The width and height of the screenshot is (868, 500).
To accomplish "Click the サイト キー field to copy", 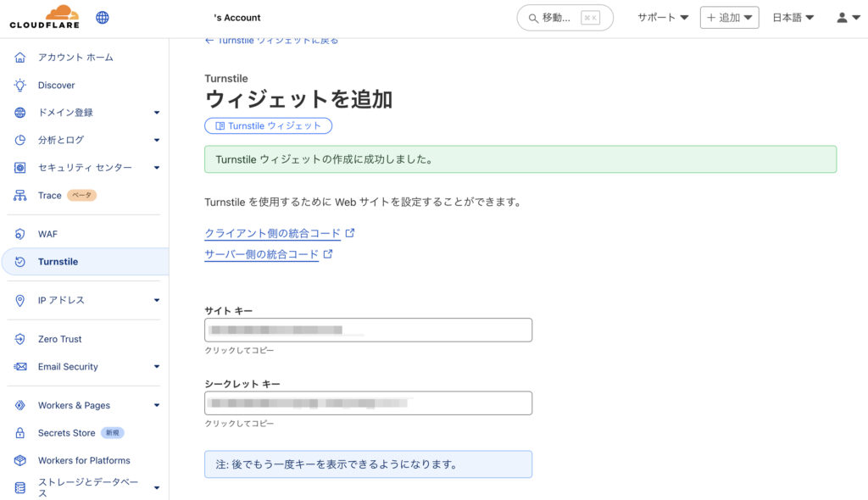I will (368, 330).
